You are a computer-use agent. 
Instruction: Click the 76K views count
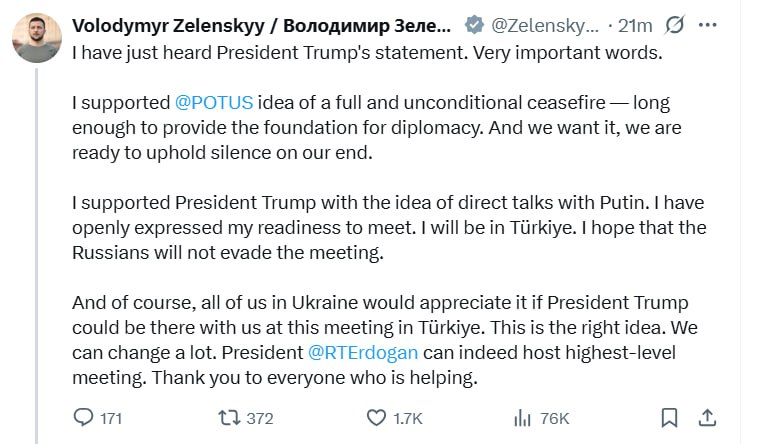[x=554, y=418]
